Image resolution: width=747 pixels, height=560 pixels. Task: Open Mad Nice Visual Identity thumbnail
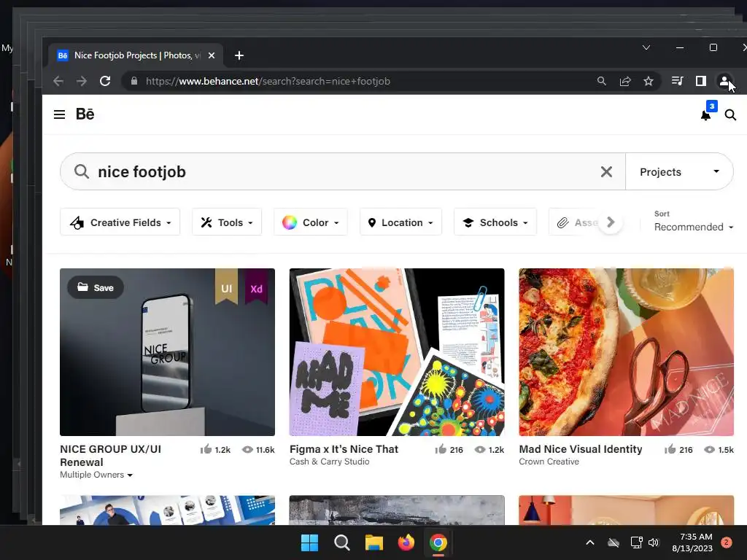click(x=627, y=352)
